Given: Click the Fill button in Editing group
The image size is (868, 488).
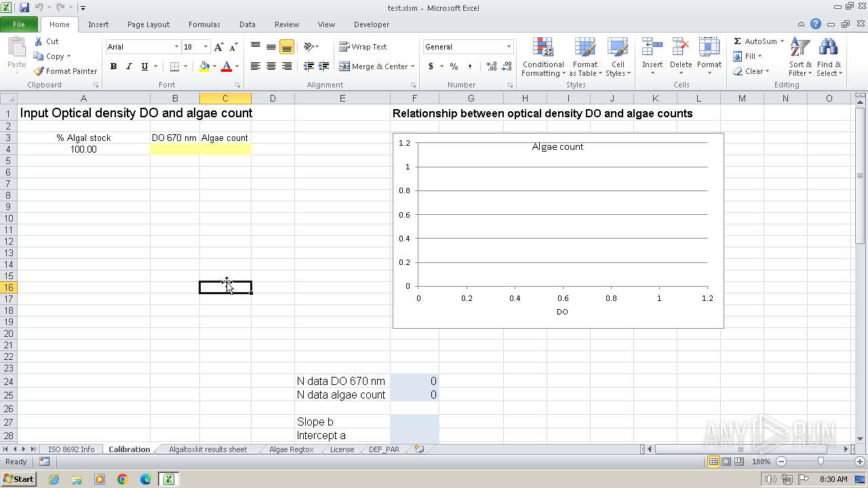Looking at the screenshot, I should 748,56.
